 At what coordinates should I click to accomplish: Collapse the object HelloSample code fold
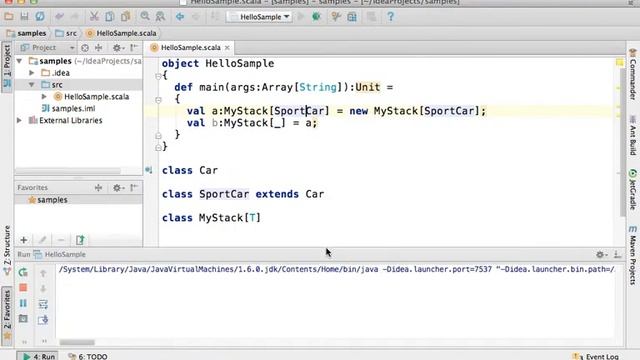pyautogui.click(x=158, y=76)
